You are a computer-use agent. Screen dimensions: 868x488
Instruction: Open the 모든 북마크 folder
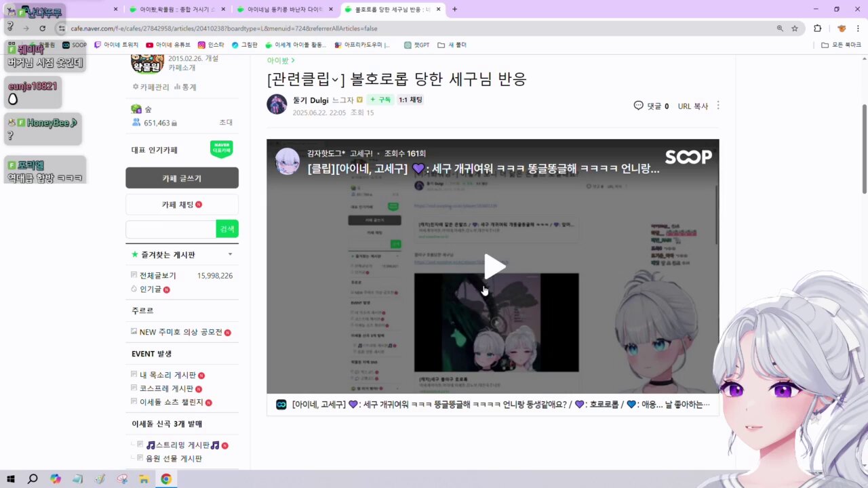841,45
